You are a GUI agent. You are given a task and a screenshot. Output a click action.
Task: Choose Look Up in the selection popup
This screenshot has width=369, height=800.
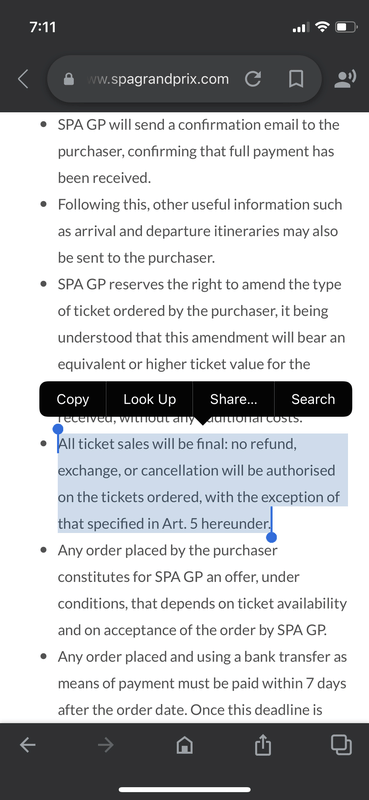[150, 399]
